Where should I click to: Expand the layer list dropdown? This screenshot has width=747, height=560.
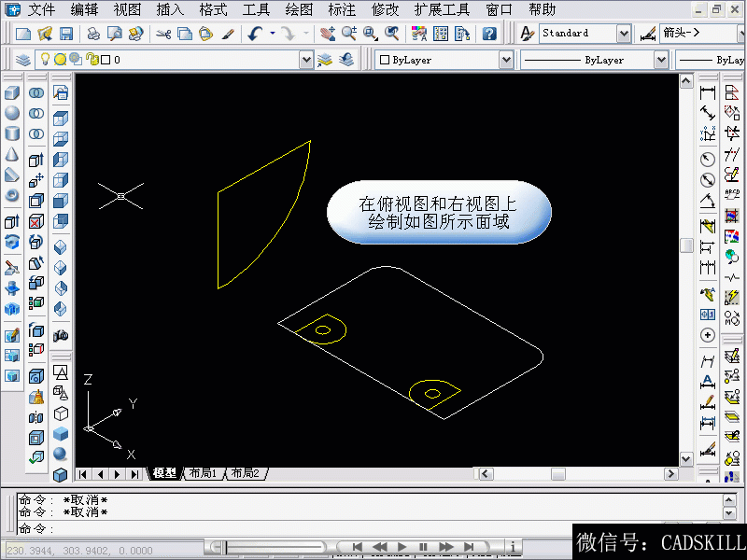305,60
